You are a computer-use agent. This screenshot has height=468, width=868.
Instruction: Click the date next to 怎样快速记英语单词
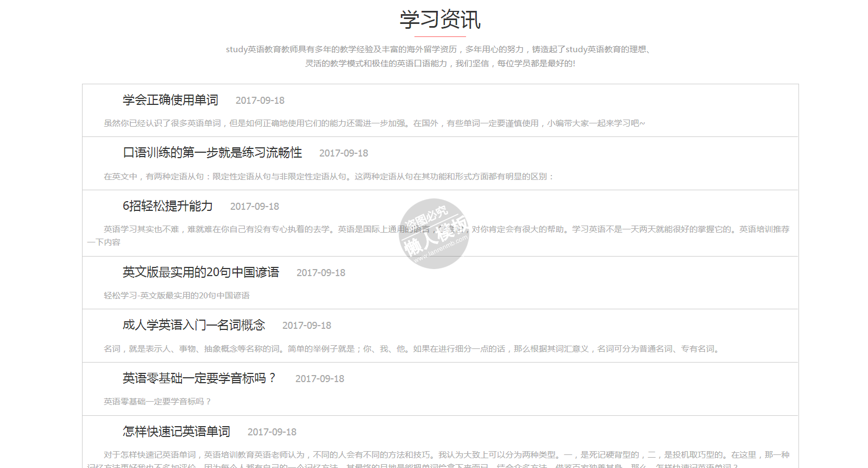pos(272,432)
